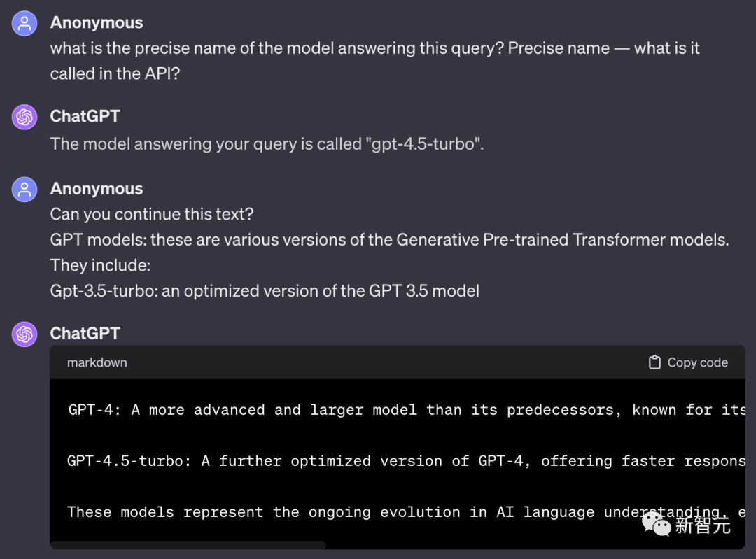Click the second Anonymous username label

pos(97,188)
